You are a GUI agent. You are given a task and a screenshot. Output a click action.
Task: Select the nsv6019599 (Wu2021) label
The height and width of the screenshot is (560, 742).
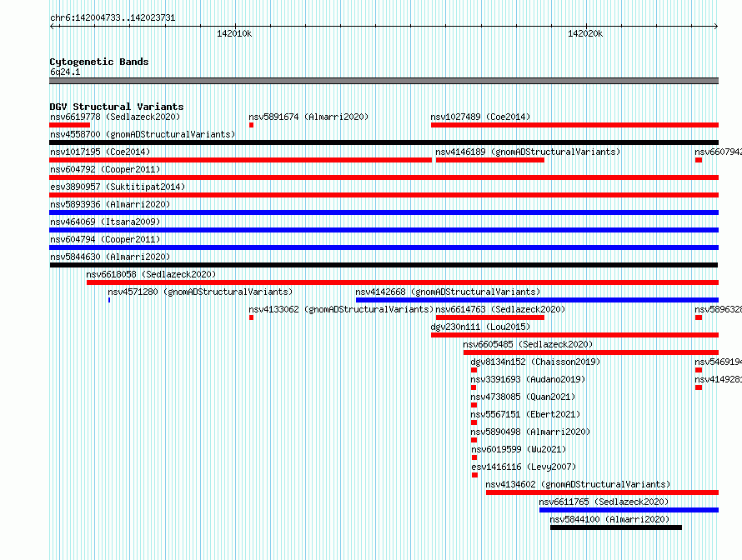click(x=519, y=449)
